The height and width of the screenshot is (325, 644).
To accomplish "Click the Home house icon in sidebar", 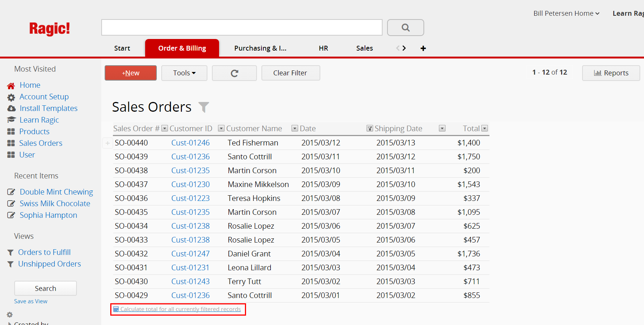I will (x=11, y=85).
